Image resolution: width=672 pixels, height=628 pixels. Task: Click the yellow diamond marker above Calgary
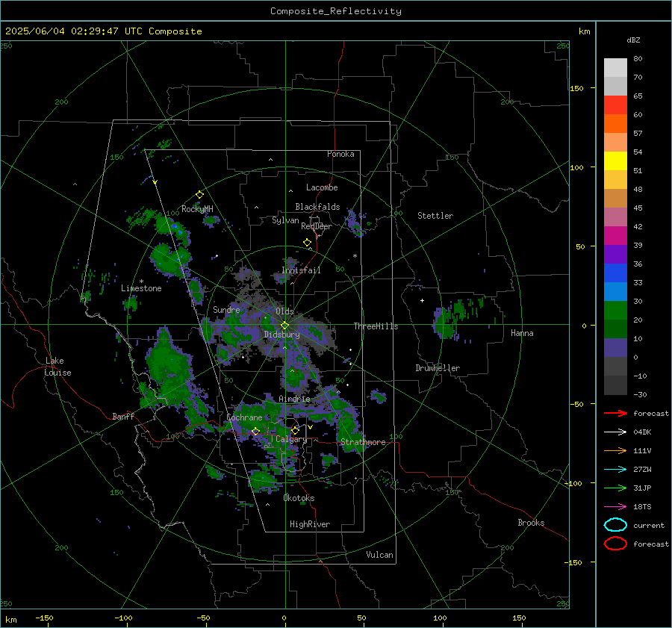[x=295, y=430]
